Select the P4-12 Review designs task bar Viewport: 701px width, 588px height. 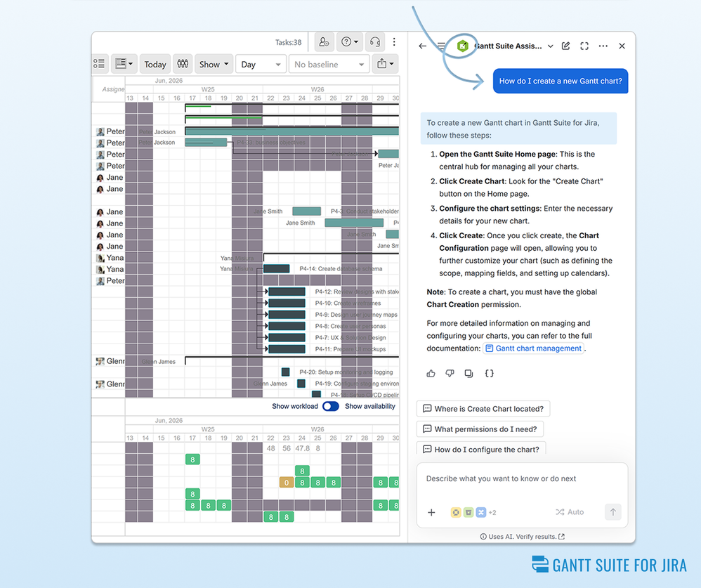(287, 292)
